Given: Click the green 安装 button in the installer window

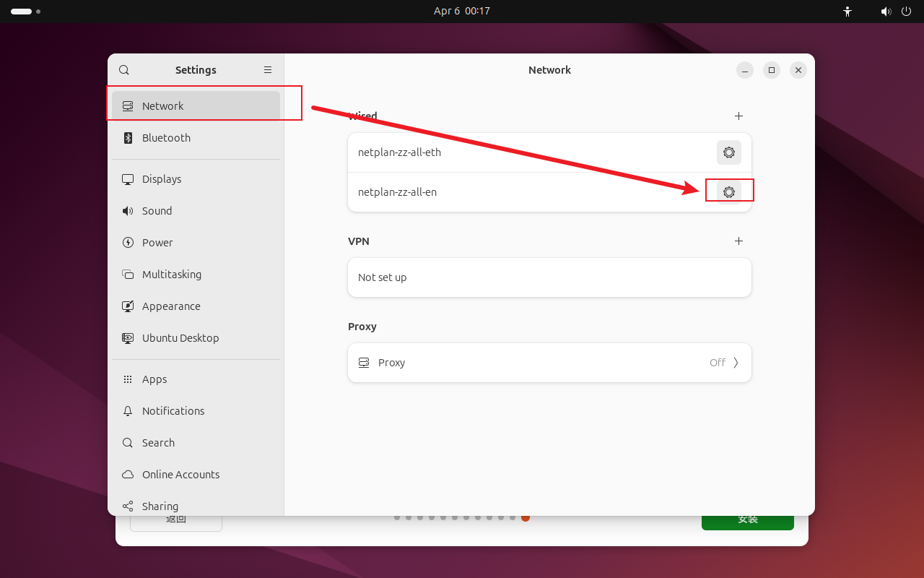Looking at the screenshot, I should pos(748,522).
